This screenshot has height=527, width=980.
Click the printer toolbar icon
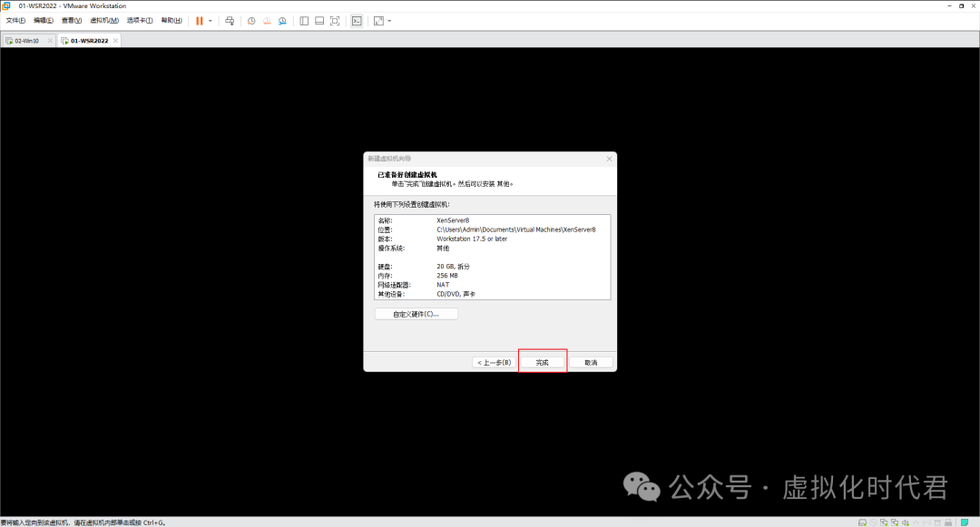[x=230, y=20]
